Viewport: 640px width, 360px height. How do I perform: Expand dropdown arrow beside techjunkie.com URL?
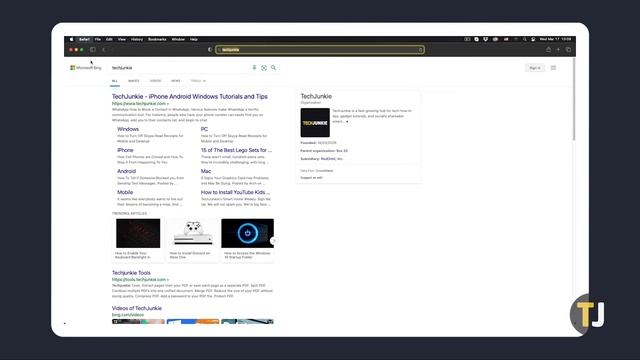click(168, 104)
